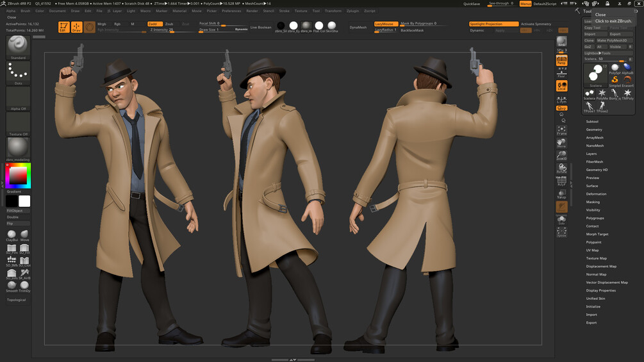Open the Preferences menu
This screenshot has height=362, width=644.
pyautogui.click(x=231, y=11)
